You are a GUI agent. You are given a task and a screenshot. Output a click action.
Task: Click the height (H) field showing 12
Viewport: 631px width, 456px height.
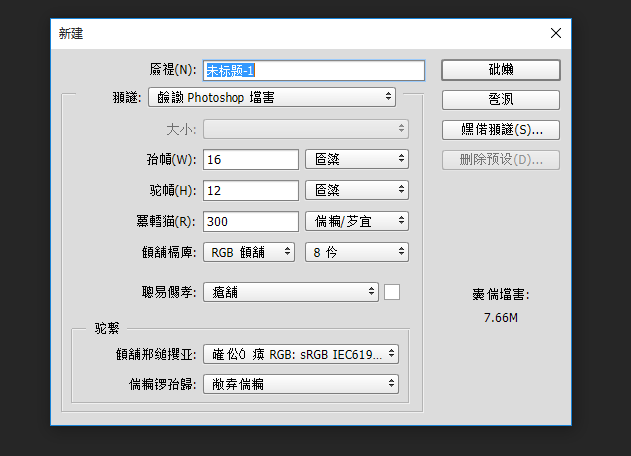point(251,190)
